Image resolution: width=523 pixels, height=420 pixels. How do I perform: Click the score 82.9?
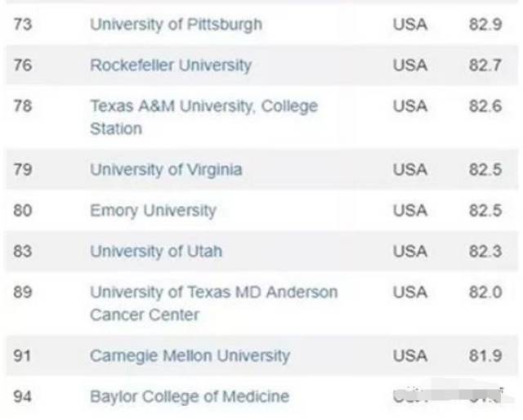pos(485,24)
